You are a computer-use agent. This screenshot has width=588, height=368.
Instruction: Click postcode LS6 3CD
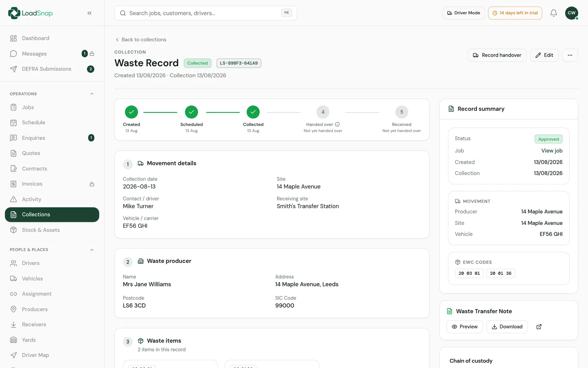(x=134, y=305)
